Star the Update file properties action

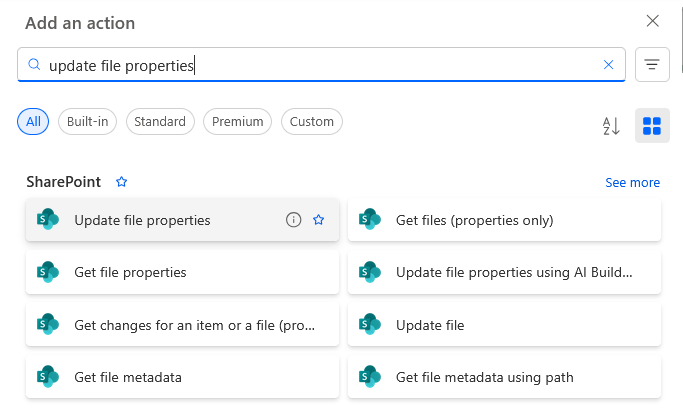coord(318,220)
